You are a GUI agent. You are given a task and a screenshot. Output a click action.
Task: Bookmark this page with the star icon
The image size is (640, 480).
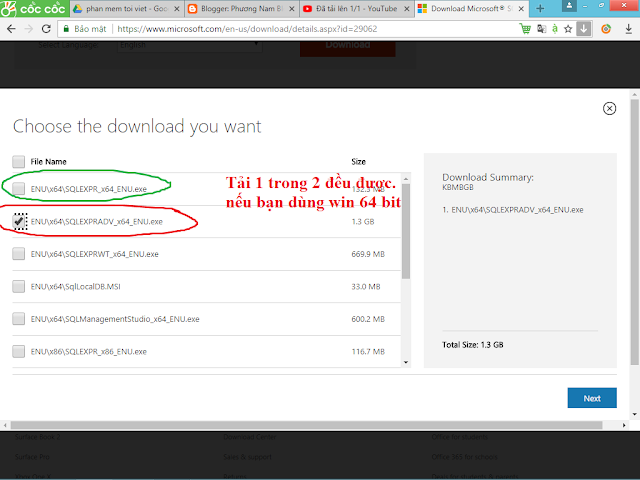(568, 29)
